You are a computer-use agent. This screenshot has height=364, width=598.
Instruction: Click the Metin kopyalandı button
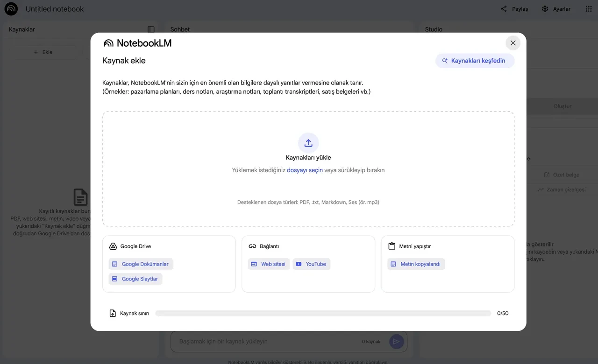tap(416, 264)
